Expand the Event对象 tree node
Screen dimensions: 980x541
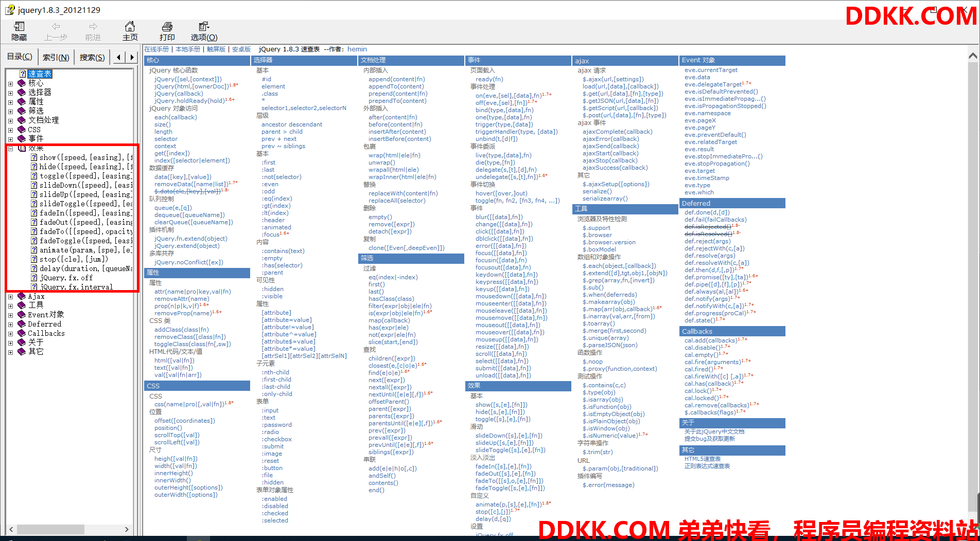[10, 315]
